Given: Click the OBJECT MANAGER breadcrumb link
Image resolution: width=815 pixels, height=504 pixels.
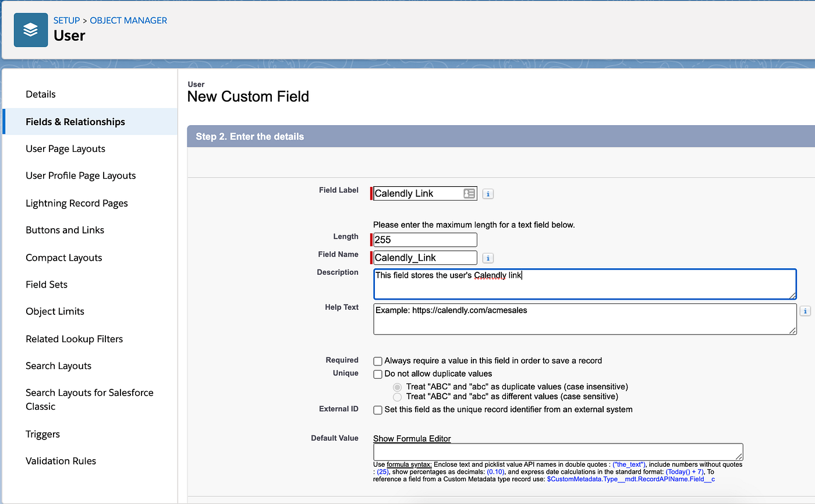Looking at the screenshot, I should tap(129, 20).
